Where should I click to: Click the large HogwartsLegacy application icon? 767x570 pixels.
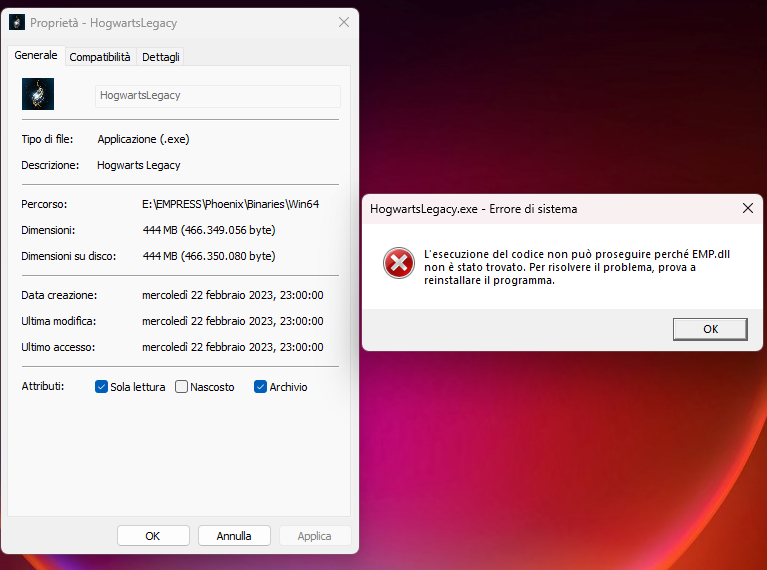point(38,94)
